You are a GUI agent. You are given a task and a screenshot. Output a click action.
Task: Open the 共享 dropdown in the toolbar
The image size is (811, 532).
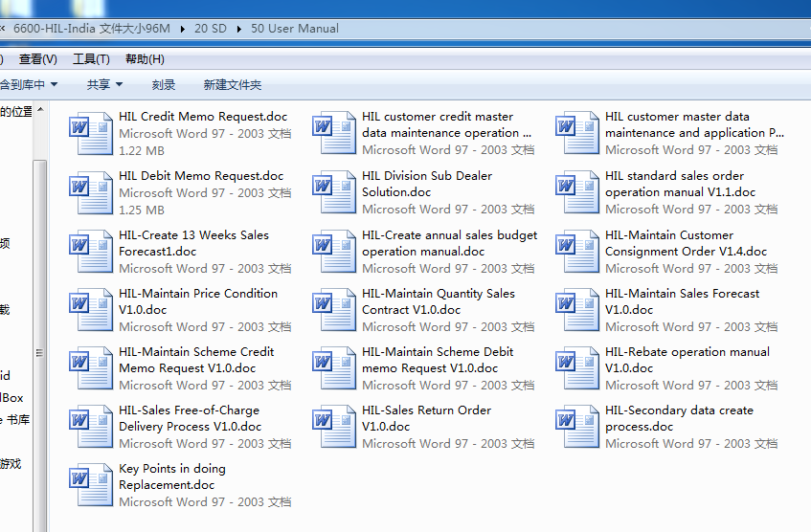coord(104,85)
